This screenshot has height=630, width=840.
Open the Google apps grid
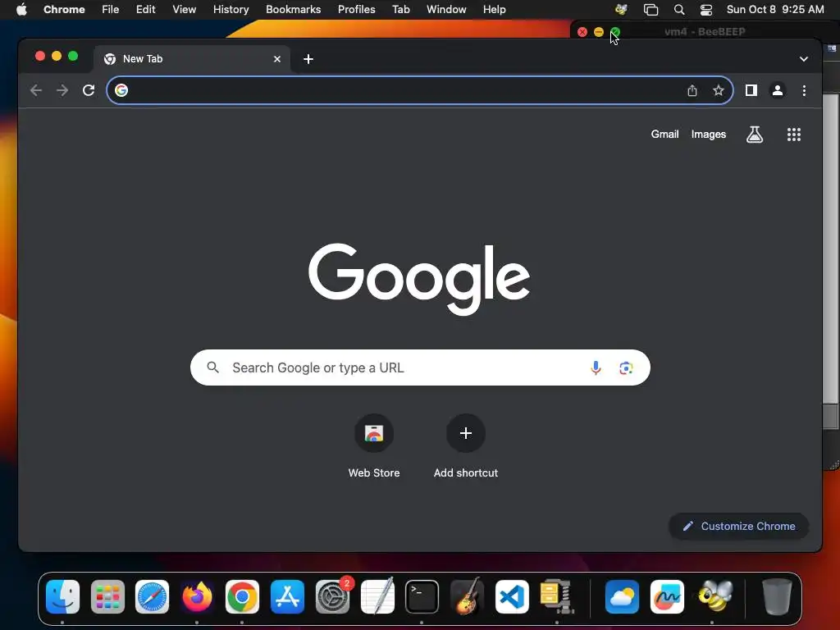pos(793,135)
